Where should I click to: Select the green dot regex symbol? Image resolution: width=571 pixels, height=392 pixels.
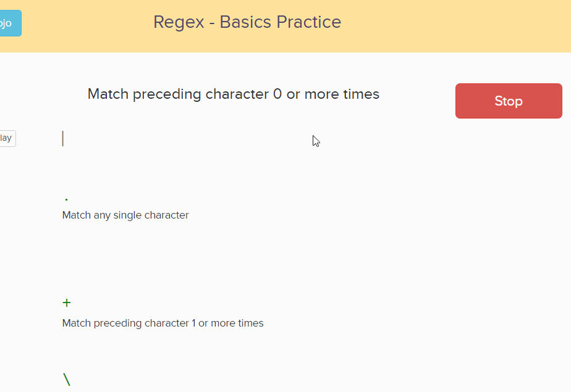coord(66,199)
